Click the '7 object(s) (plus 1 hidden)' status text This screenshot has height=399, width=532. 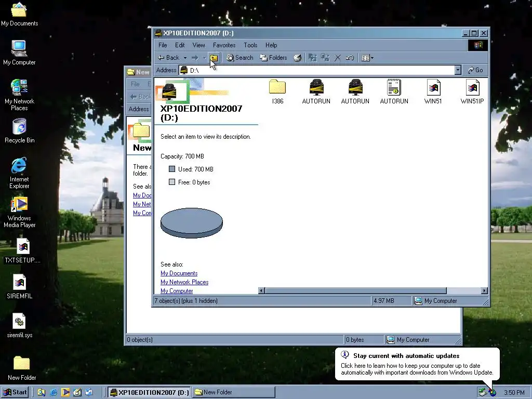pos(186,301)
